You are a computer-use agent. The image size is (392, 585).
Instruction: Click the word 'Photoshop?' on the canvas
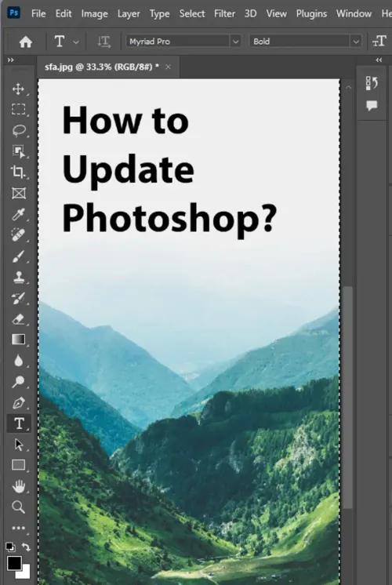[x=169, y=220]
